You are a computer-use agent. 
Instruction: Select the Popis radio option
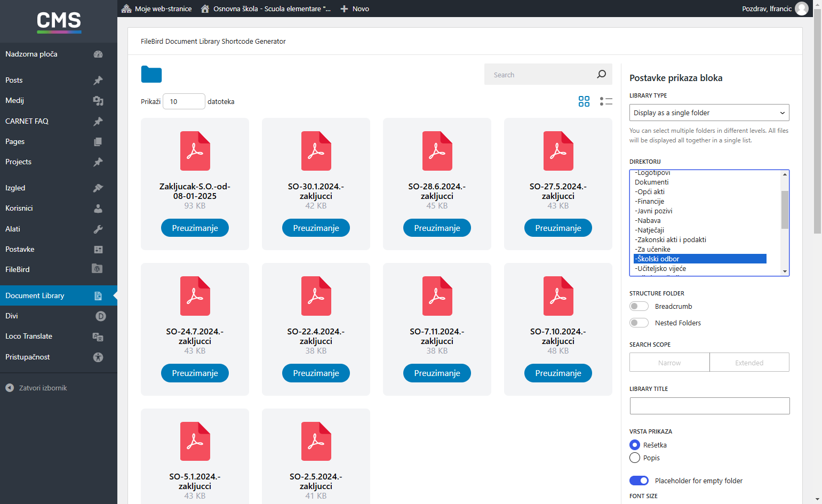click(635, 458)
